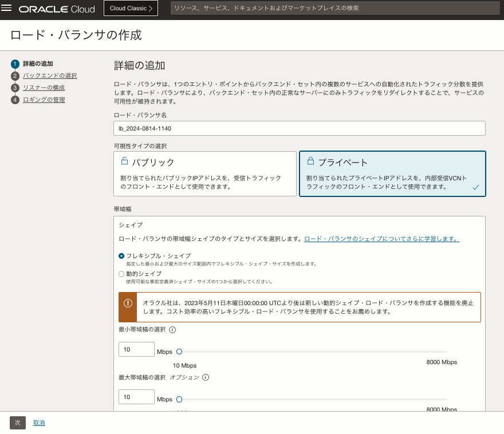Image resolution: width=504 pixels, height=434 pixels.
Task: Click the Oracle Cloud logo
Action: tap(57, 9)
